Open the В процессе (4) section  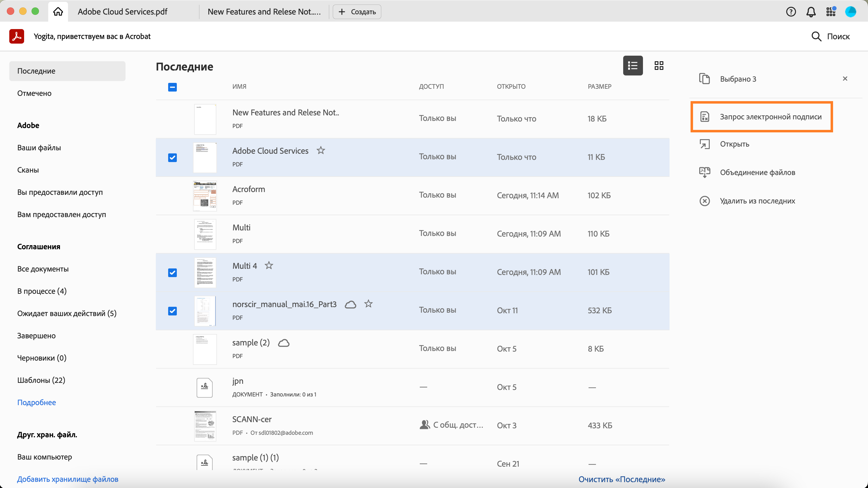42,291
